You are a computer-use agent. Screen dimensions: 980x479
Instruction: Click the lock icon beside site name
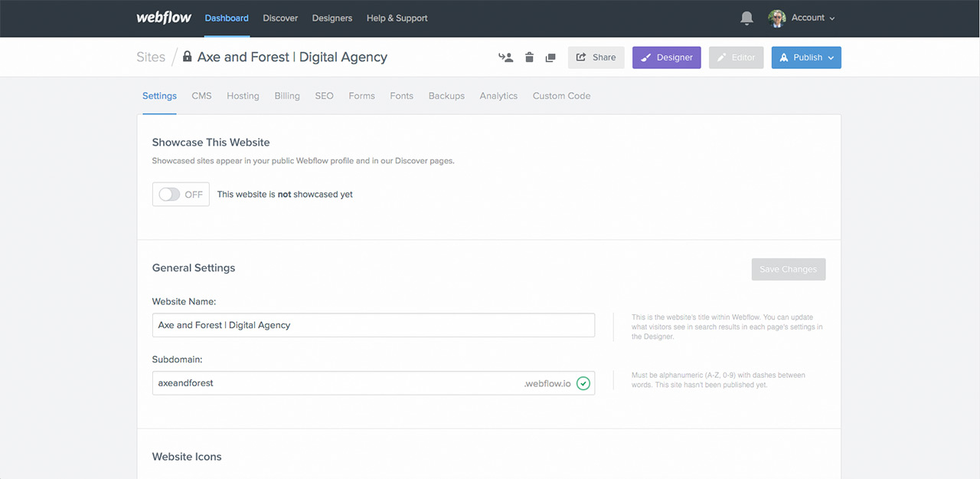point(187,56)
